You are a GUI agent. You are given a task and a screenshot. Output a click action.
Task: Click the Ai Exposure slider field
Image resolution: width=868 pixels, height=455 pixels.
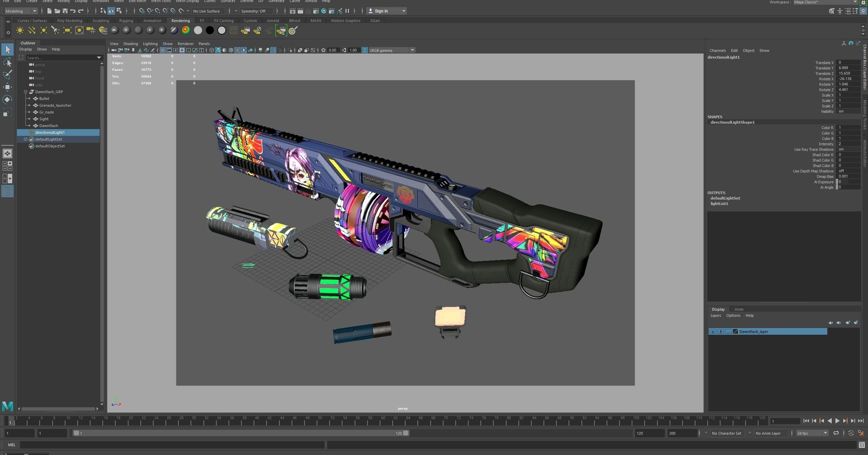click(x=848, y=182)
